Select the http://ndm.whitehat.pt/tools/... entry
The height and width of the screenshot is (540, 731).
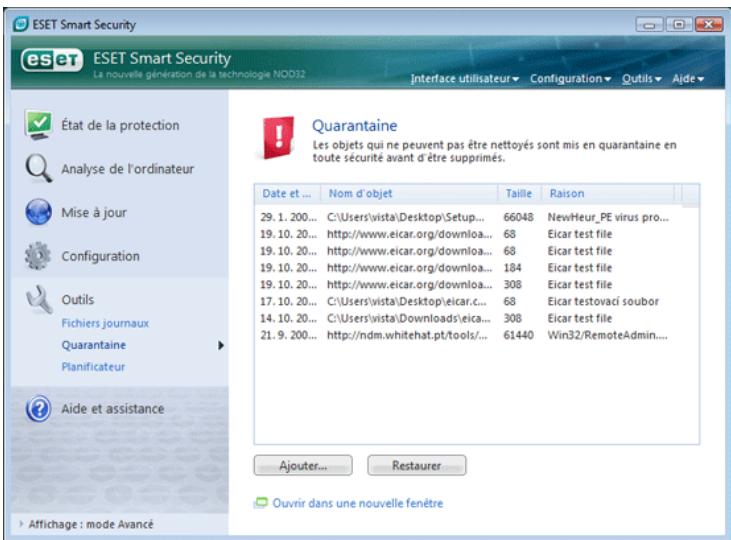[x=407, y=335]
